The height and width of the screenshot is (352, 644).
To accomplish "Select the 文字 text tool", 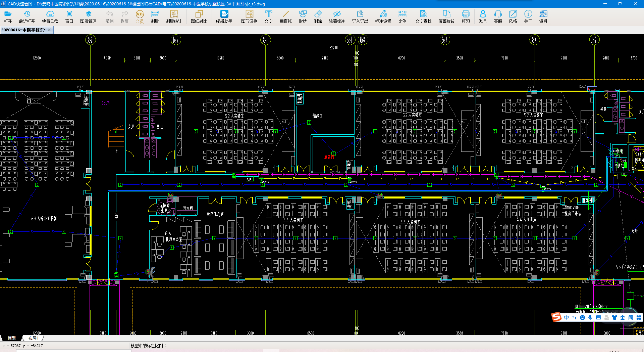I will pos(268,17).
